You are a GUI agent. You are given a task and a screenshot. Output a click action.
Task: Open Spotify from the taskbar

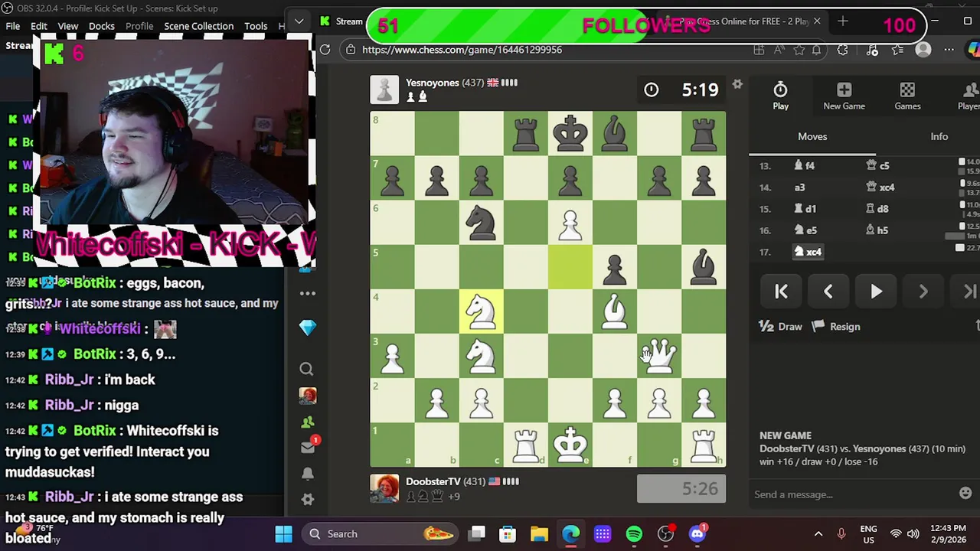point(634,533)
